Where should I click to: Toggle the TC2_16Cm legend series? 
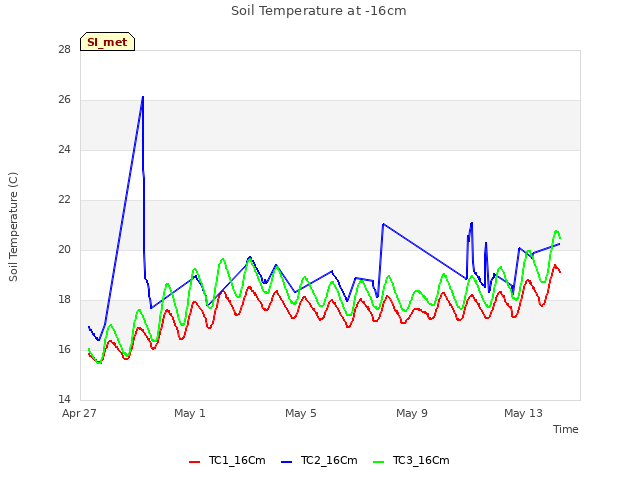point(319,460)
